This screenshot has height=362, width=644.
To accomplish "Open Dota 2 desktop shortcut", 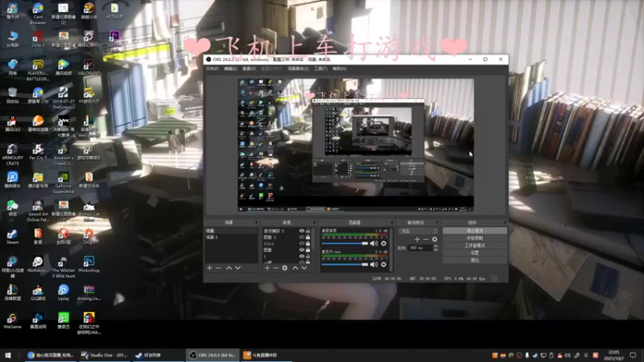I will (38, 39).
